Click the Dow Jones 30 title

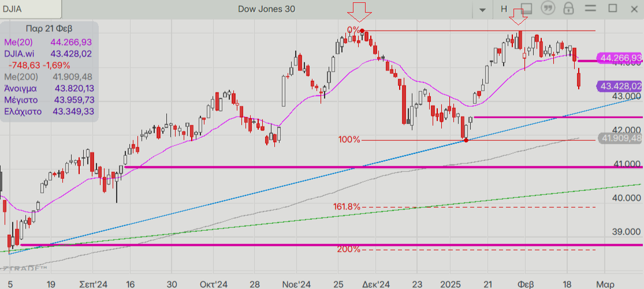click(x=266, y=9)
